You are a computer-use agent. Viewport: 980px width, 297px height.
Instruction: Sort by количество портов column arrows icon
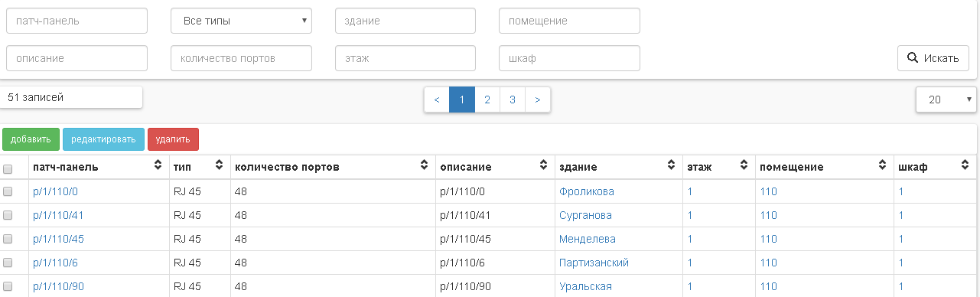point(424,165)
